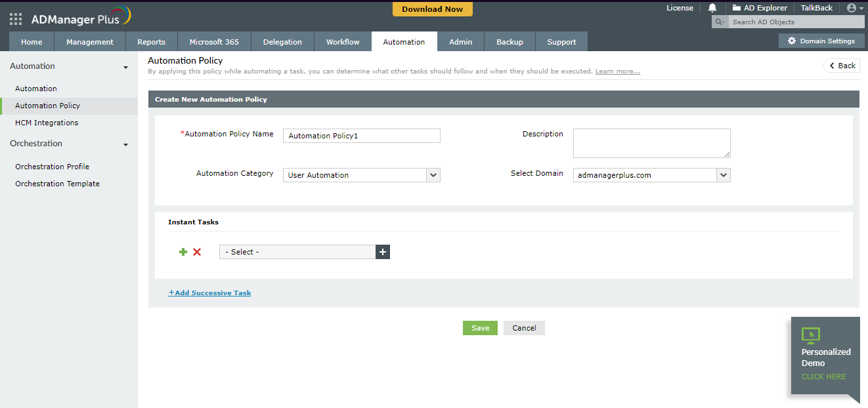Image resolution: width=868 pixels, height=408 pixels.
Task: Click the dark plus button beside Select
Action: [383, 252]
